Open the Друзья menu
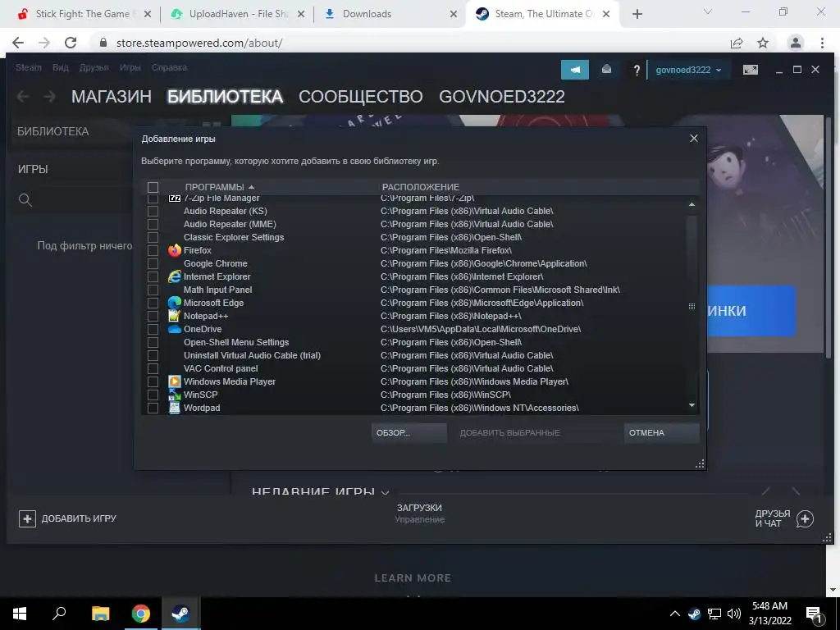The height and width of the screenshot is (630, 840). coord(94,67)
